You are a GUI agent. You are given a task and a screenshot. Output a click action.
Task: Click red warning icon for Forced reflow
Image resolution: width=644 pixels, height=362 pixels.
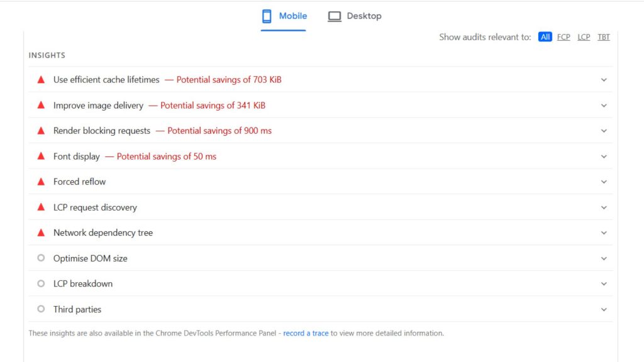coord(41,182)
